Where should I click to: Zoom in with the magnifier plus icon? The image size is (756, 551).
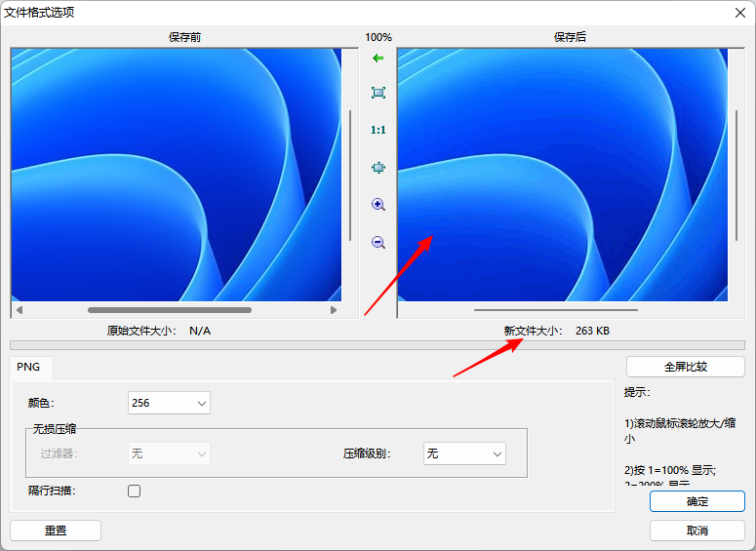click(378, 205)
